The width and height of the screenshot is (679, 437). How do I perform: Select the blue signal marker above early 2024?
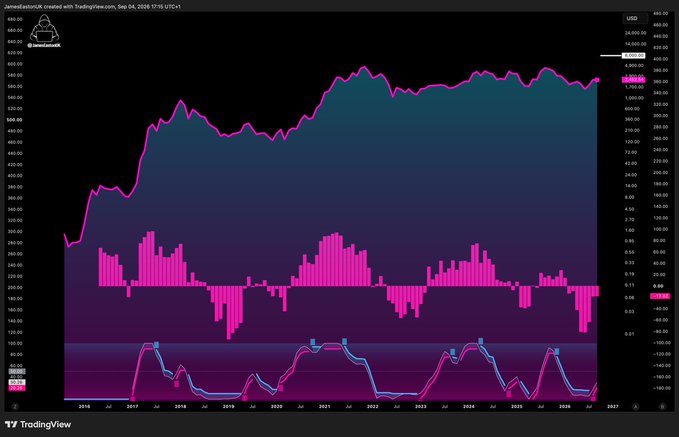(x=480, y=341)
